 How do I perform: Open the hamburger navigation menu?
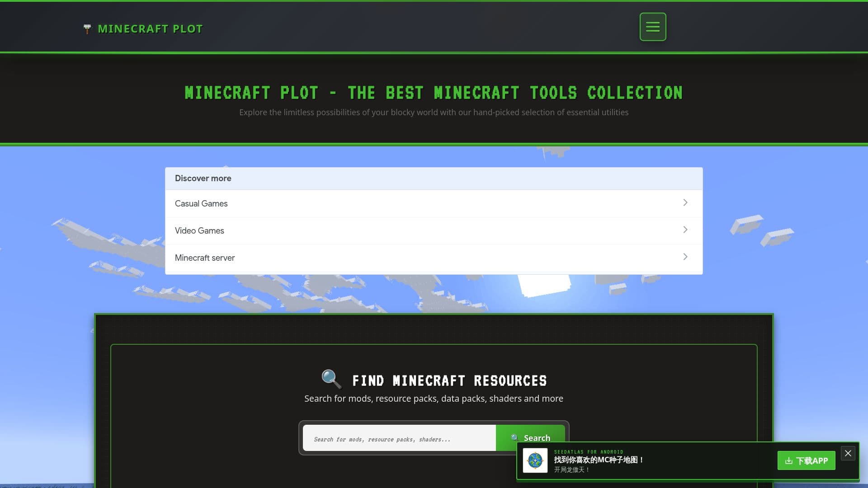[x=652, y=27]
